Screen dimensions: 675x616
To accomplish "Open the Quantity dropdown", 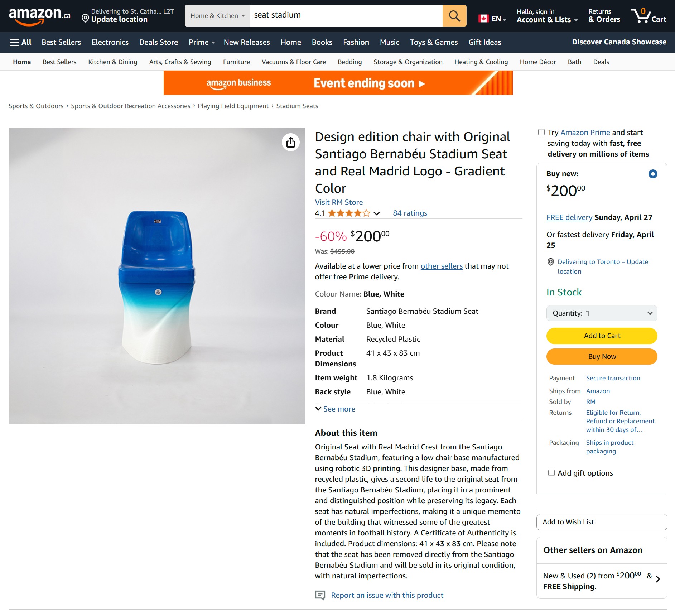I will click(x=602, y=313).
